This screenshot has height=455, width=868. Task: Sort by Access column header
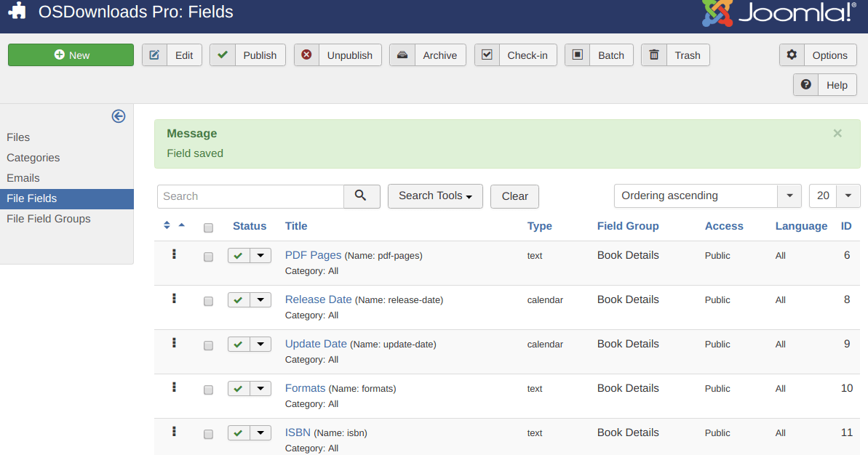coord(724,225)
